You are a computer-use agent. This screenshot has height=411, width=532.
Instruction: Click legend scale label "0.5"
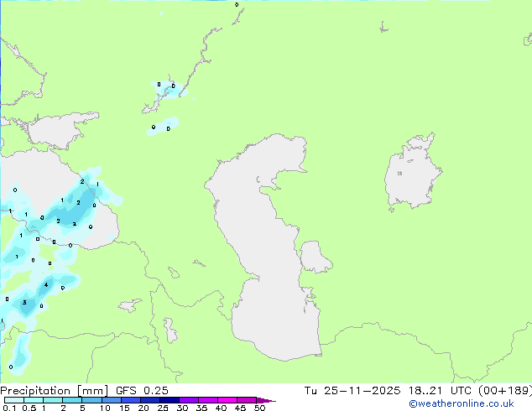(29, 408)
